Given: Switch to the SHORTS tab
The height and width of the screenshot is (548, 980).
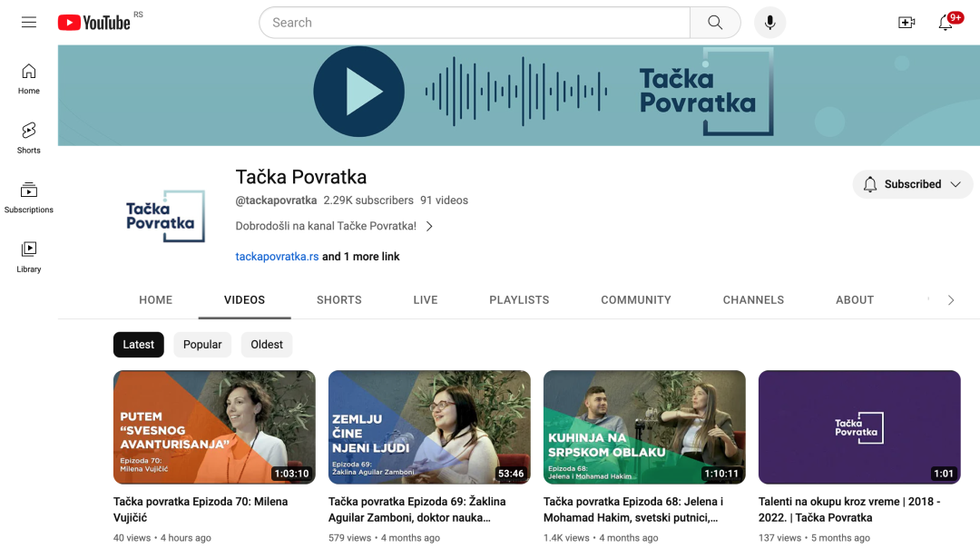Looking at the screenshot, I should click(338, 300).
